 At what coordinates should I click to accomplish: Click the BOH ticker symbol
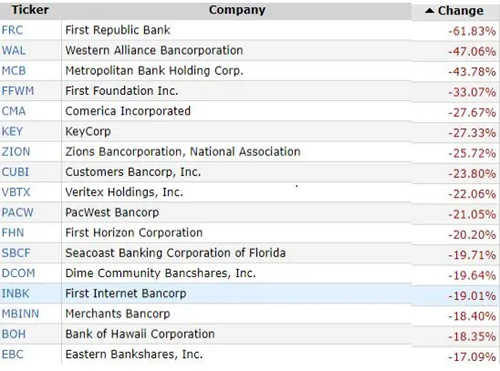click(14, 334)
